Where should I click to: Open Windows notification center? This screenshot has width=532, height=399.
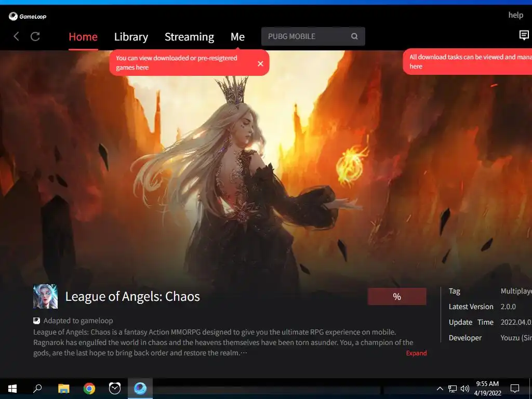pos(515,389)
